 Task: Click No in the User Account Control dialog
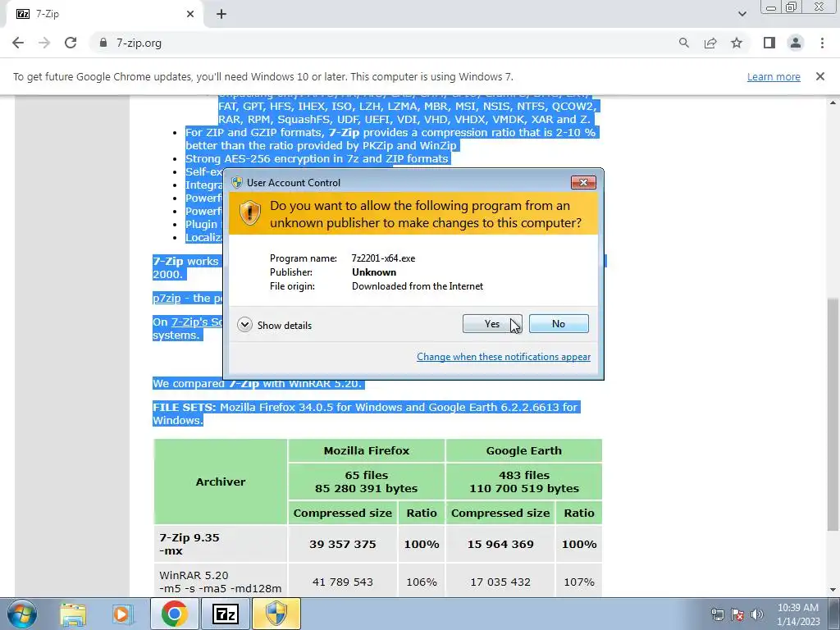point(558,323)
